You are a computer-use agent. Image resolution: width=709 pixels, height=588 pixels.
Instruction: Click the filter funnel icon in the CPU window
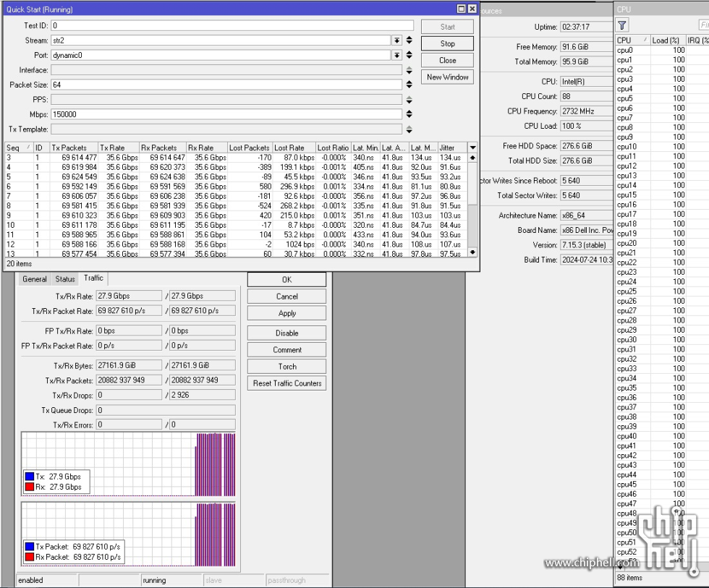point(622,25)
